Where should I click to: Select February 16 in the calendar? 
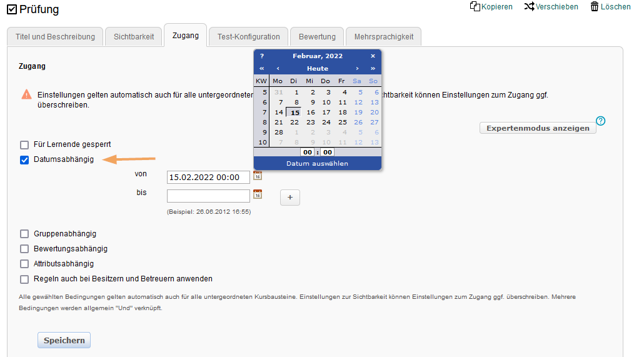pos(311,112)
